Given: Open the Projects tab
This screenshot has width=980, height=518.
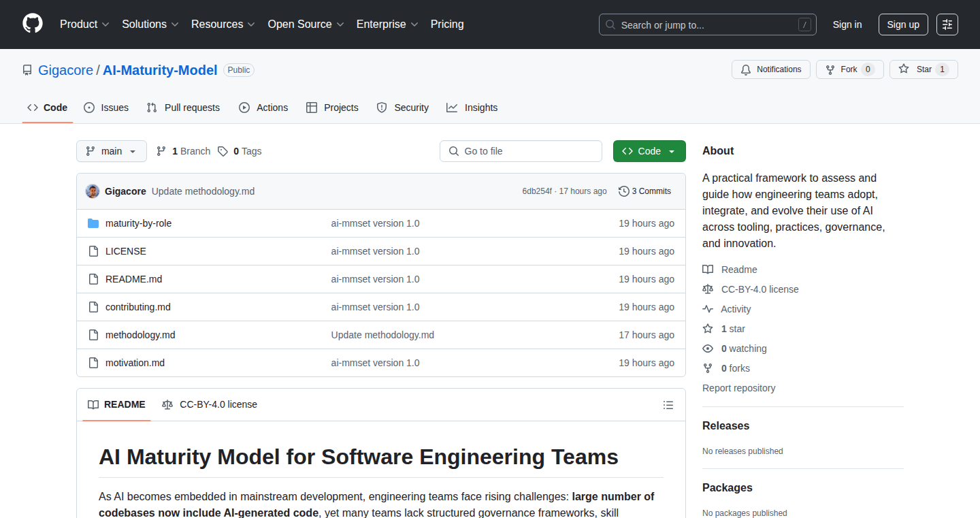Looking at the screenshot, I should click(332, 108).
